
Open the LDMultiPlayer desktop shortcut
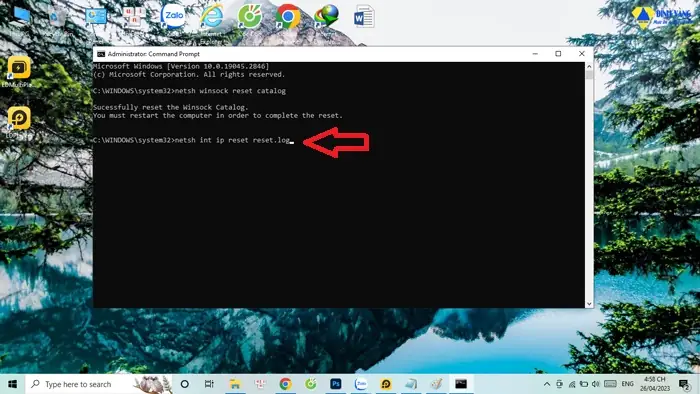[x=19, y=68]
